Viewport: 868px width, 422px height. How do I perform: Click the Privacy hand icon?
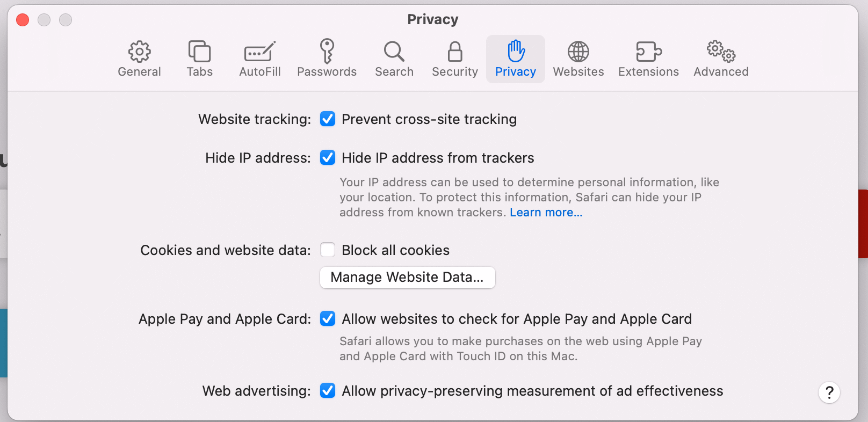(x=516, y=52)
